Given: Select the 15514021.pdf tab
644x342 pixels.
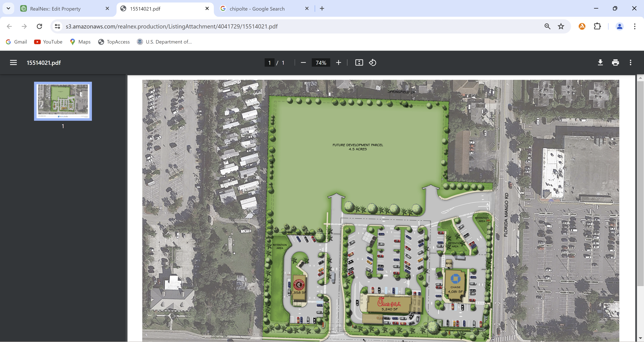Looking at the screenshot, I should click(x=165, y=9).
